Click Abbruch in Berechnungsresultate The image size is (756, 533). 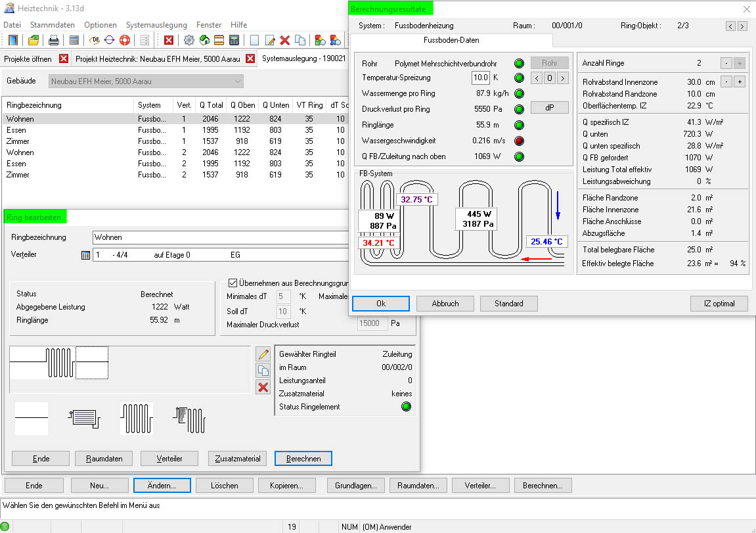pyautogui.click(x=445, y=304)
